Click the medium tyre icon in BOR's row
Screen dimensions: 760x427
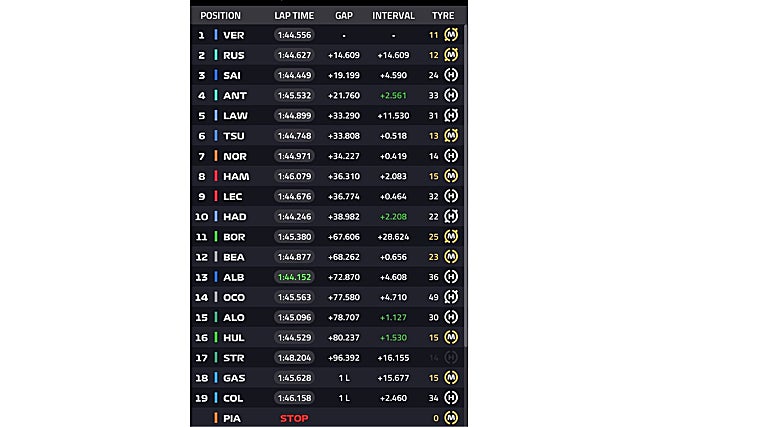point(451,237)
